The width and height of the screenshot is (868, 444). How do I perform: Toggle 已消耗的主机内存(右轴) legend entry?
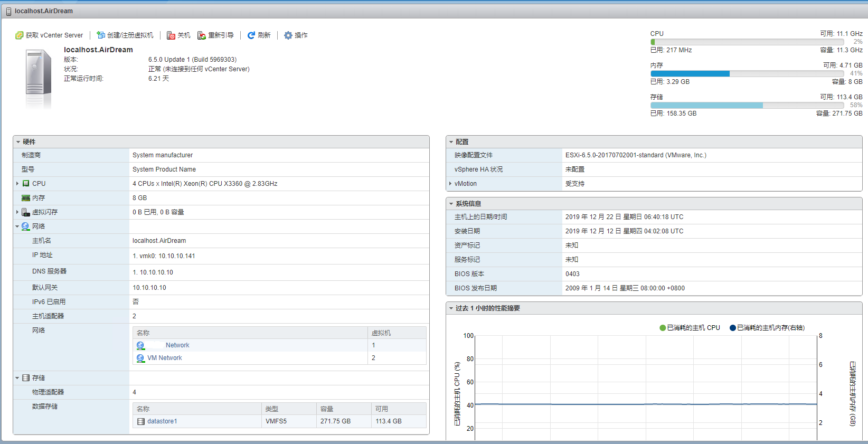coord(767,328)
